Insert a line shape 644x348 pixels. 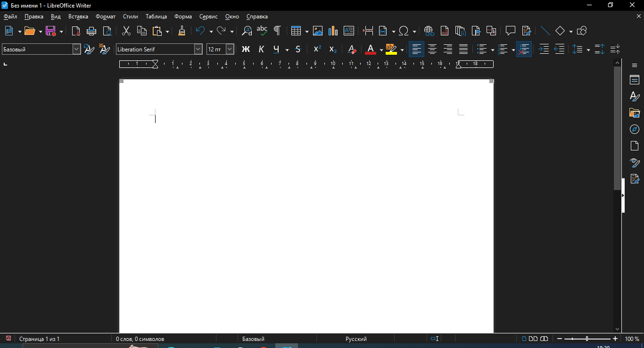tap(545, 31)
